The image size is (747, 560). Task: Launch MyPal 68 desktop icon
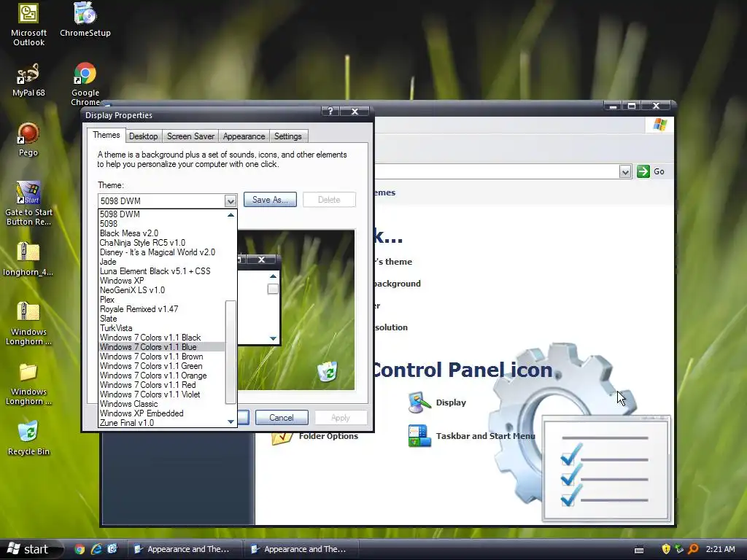(28, 80)
